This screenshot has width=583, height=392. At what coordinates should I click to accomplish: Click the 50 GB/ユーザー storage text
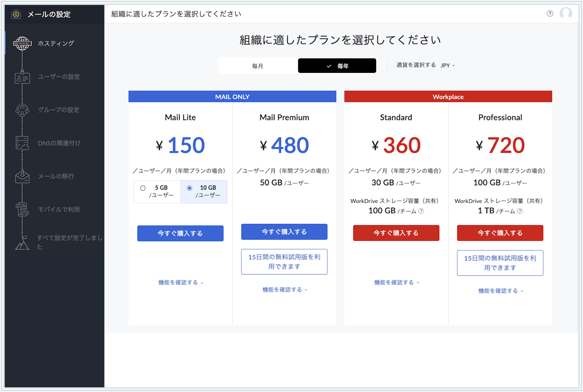[284, 183]
